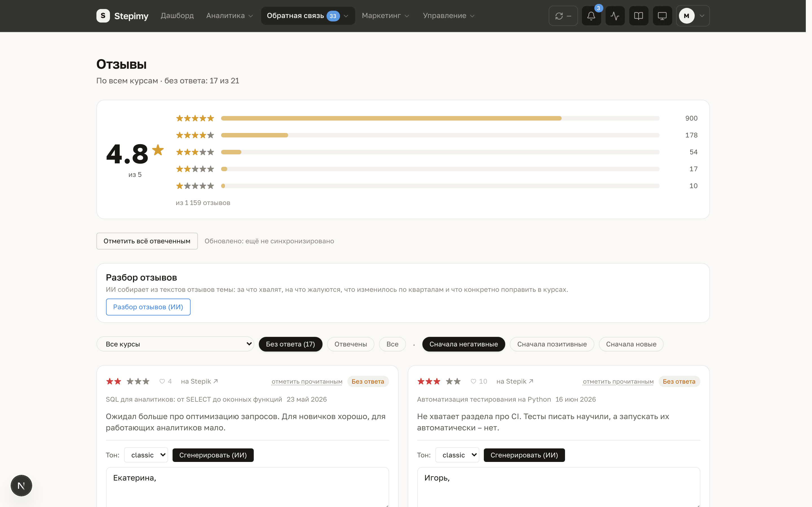812x507 pixels.
Task: Open the 'Все курсы' course dropdown
Action: click(175, 344)
